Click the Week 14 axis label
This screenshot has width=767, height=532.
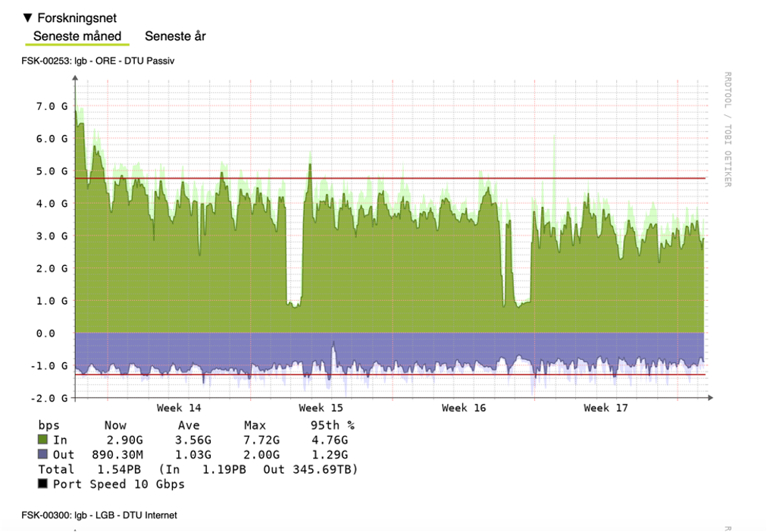click(x=180, y=408)
